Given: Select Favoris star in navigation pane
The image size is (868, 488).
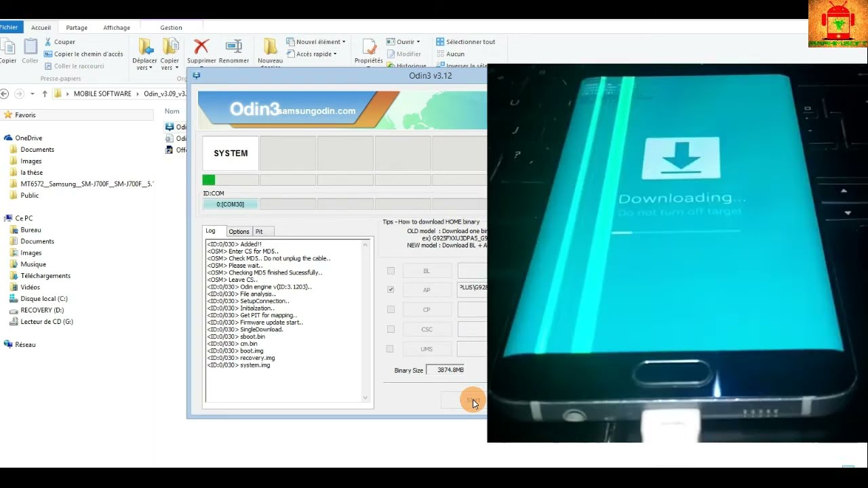Looking at the screenshot, I should [8, 115].
